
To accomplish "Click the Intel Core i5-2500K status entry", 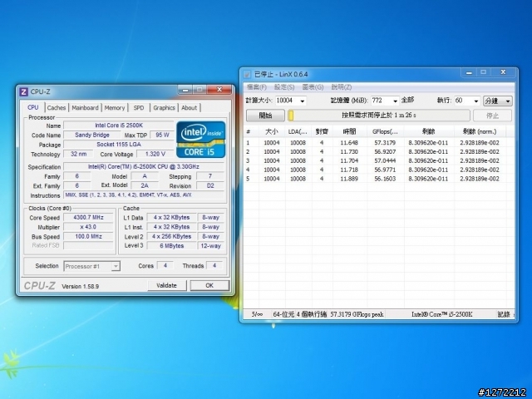I will coord(441,314).
